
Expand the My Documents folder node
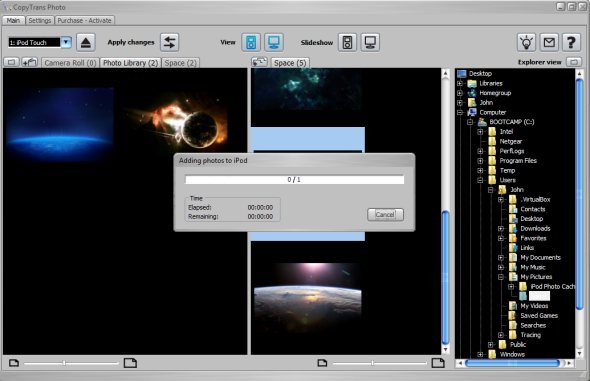pyautogui.click(x=501, y=258)
